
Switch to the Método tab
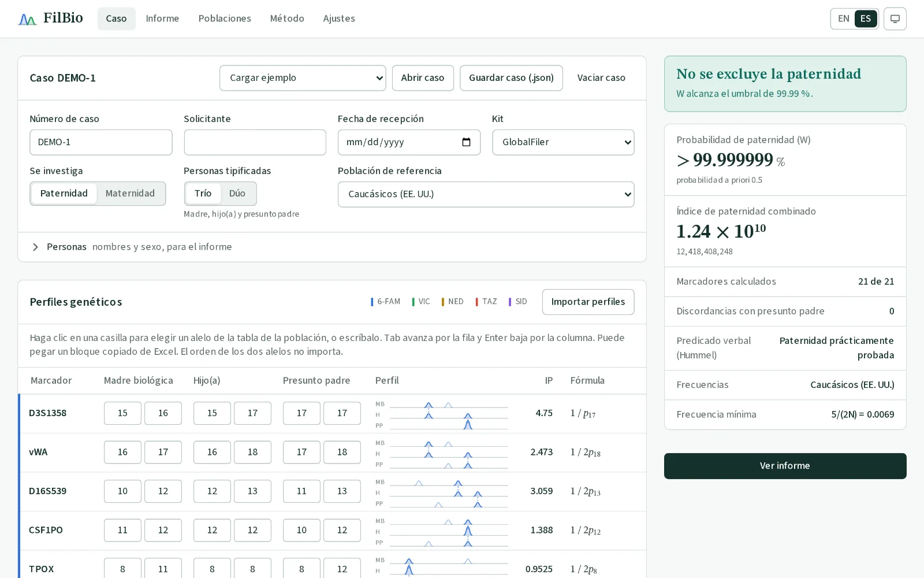pyautogui.click(x=287, y=19)
